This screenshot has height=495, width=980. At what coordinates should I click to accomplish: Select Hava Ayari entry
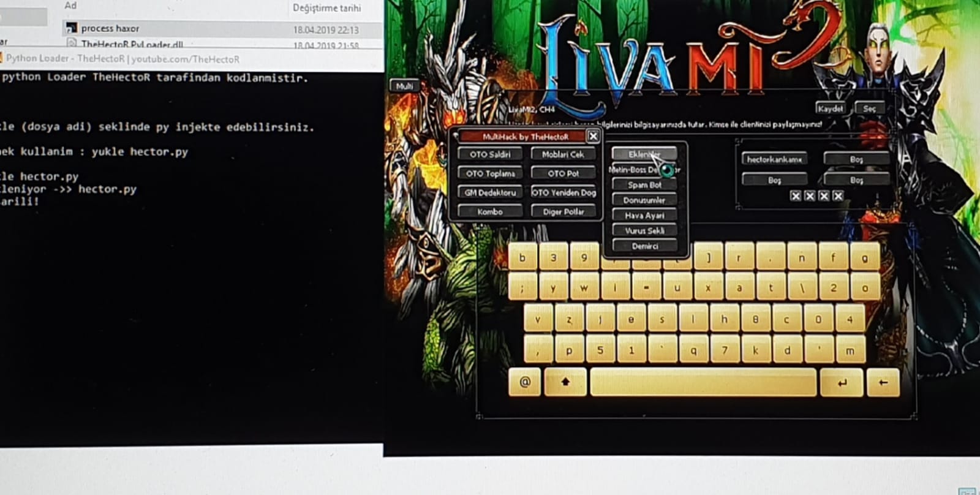pos(644,215)
